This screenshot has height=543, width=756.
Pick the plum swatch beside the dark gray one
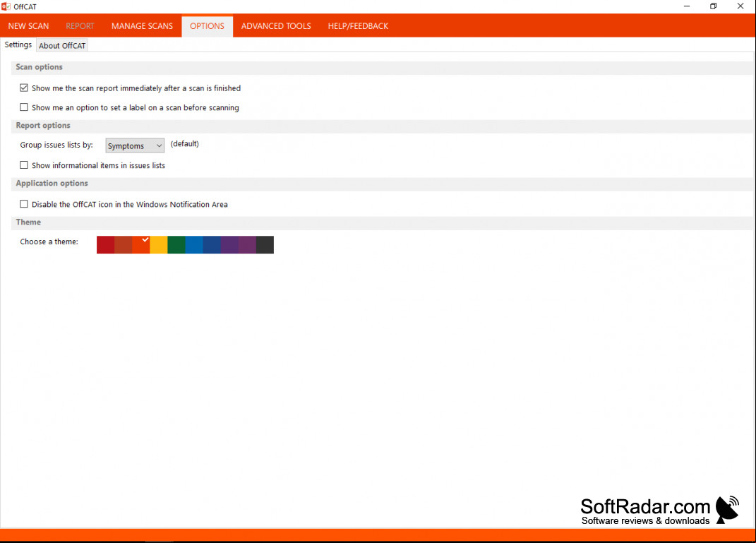coord(247,245)
